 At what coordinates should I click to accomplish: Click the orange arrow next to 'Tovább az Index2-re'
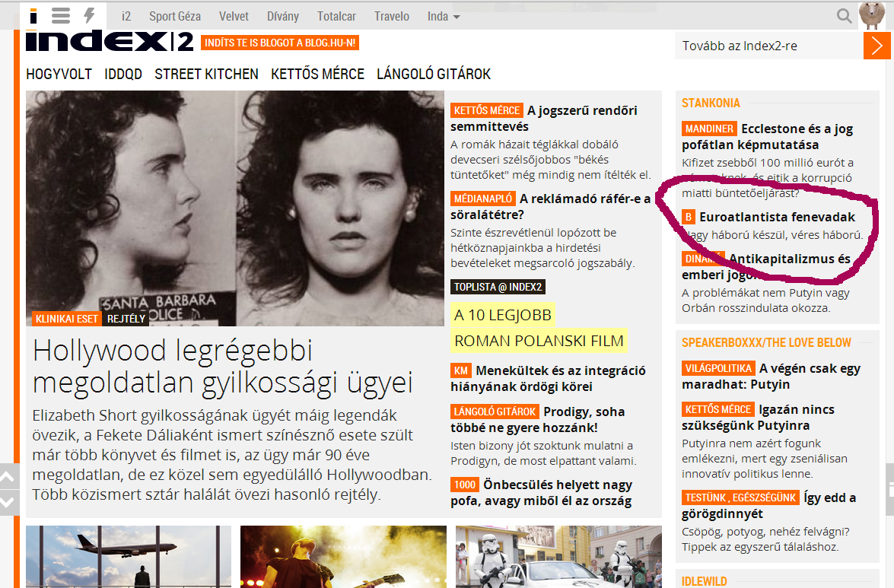(x=877, y=46)
